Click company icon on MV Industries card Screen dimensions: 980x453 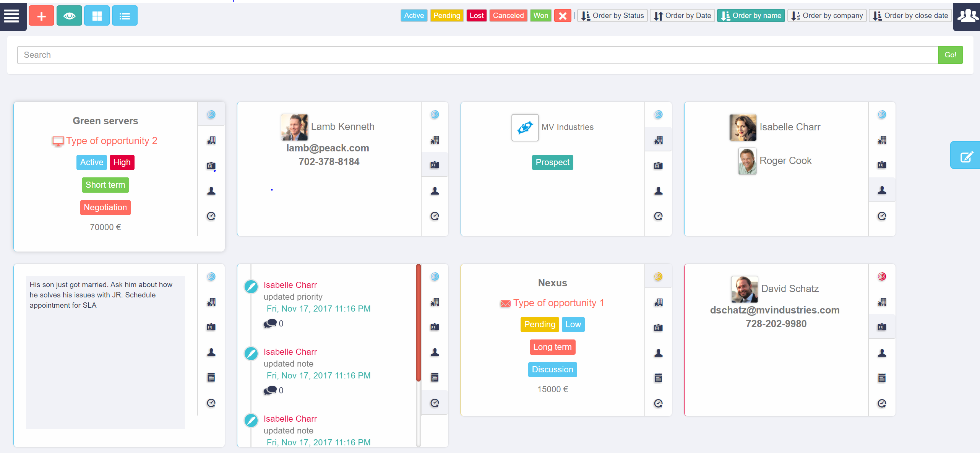click(x=659, y=140)
